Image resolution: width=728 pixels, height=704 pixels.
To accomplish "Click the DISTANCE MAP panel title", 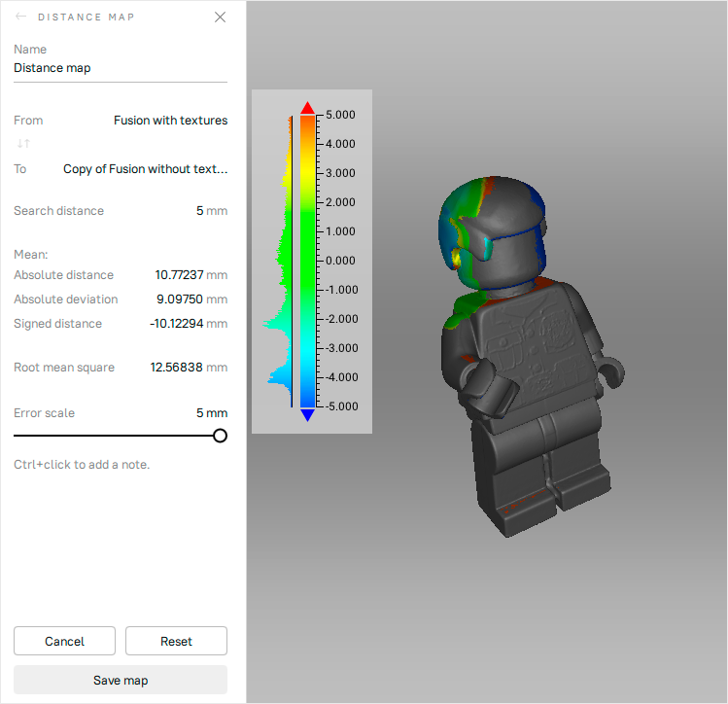I will click(x=86, y=18).
